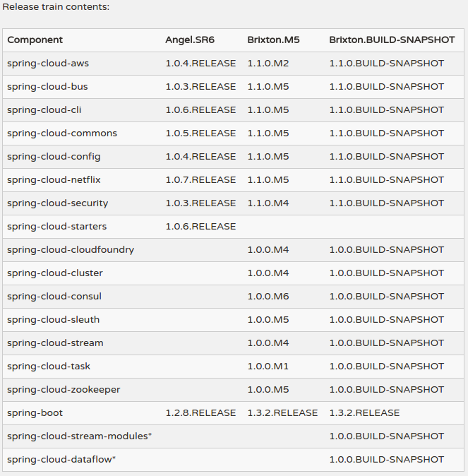This screenshot has height=476, width=468.
Task: Select the "spring-cloud-stream-modules*" component cell
Action: tap(80, 436)
